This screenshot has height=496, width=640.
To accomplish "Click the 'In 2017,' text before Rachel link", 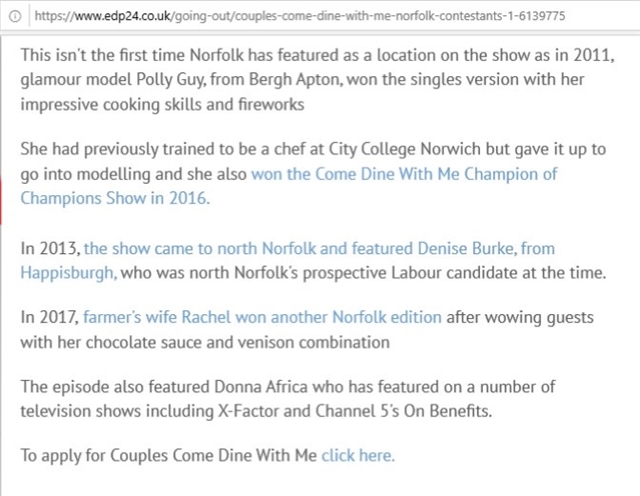I will 50,317.
